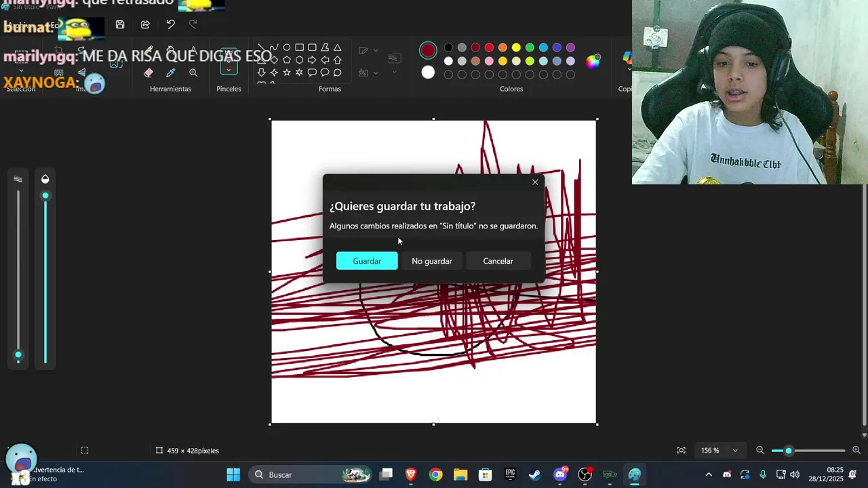Screen dimensions: 868x488
Task: Select the rounded rectangle shape
Action: coord(312,47)
